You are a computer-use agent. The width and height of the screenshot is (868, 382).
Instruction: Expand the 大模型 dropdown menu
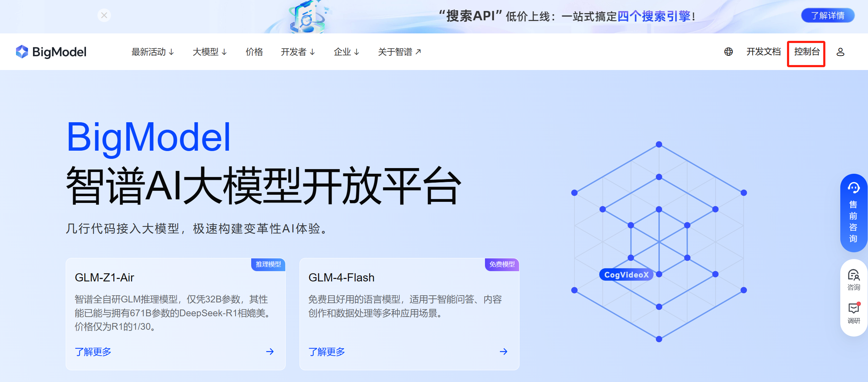tap(210, 52)
